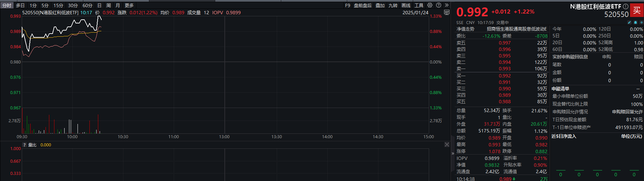Viewport: 644px width, 181px height.
Task: Click the 实时申购赎回信息 header
Action: click(x=570, y=57)
